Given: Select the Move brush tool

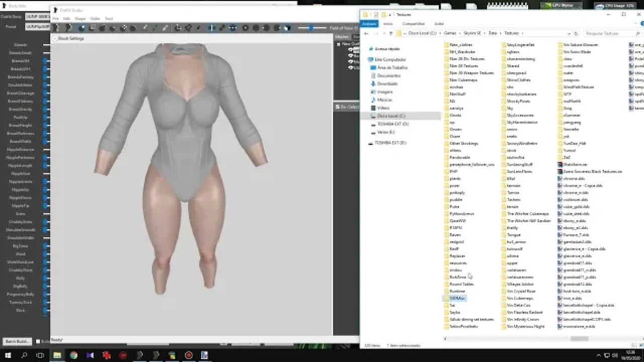Looking at the screenshot, I should click(x=123, y=28).
